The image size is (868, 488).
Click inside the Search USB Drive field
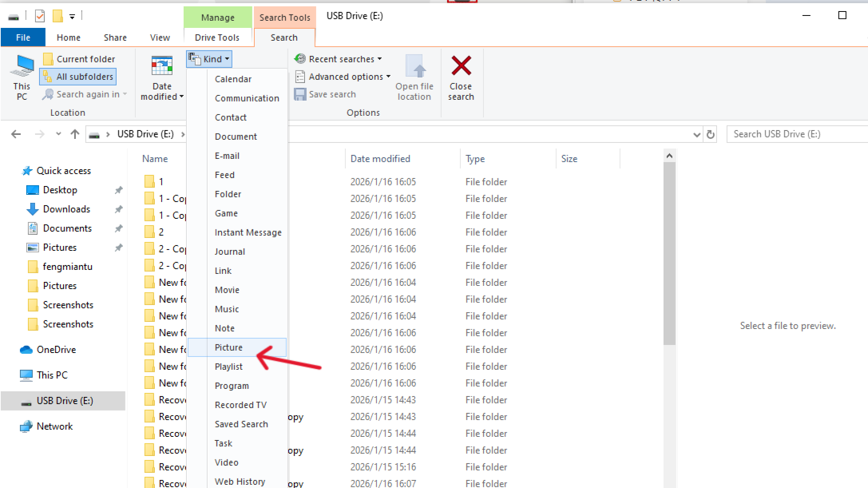click(x=795, y=133)
